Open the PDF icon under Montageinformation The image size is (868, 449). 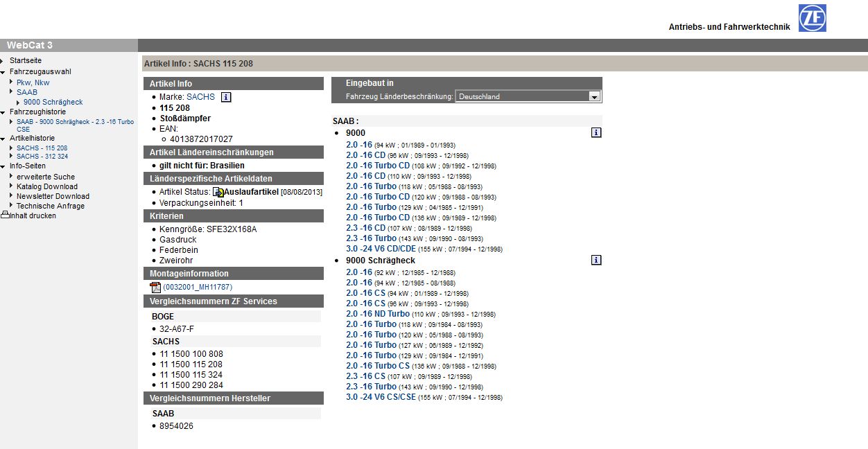coord(155,288)
